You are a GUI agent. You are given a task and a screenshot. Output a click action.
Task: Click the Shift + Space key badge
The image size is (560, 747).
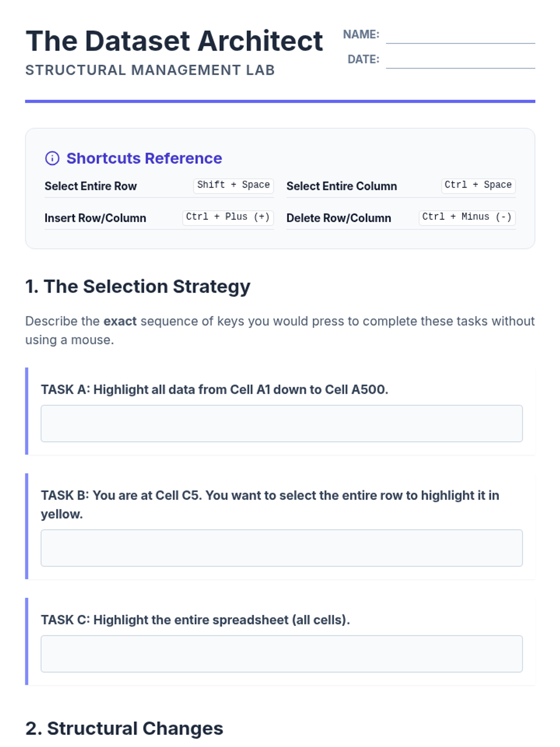point(233,185)
